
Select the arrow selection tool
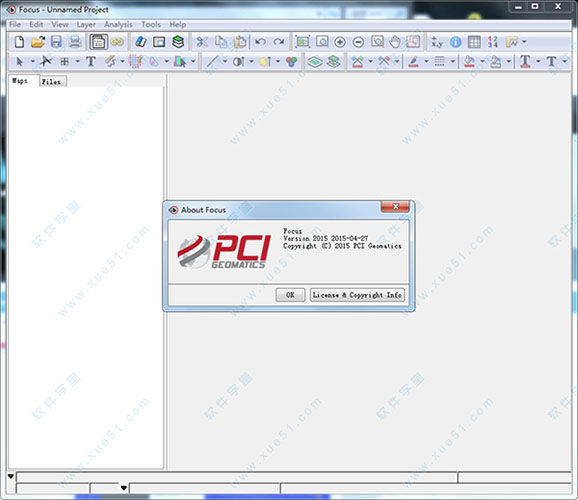(x=20, y=62)
